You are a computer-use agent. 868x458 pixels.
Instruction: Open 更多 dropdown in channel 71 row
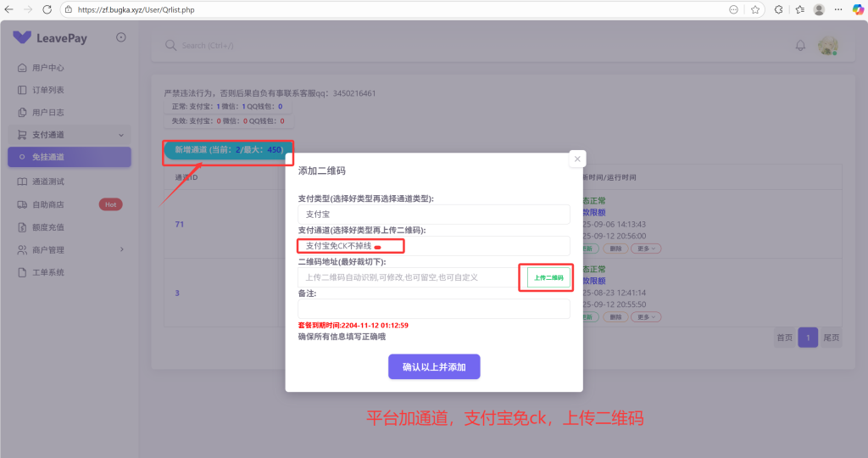click(646, 249)
